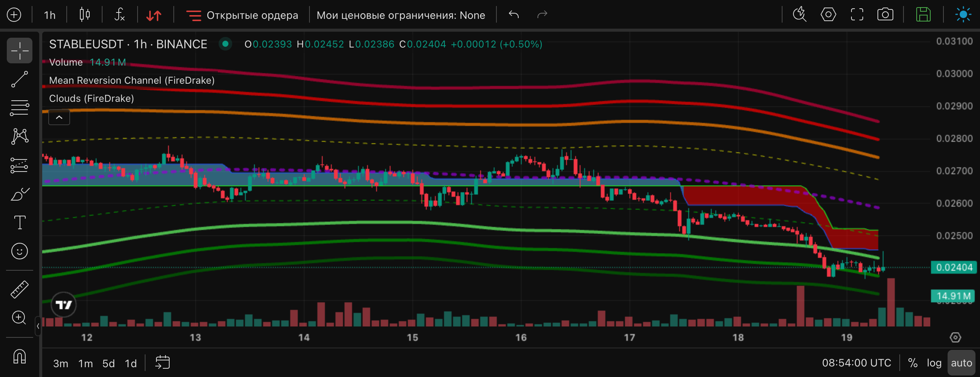Image resolution: width=980 pixels, height=377 pixels.
Task: Toggle the light theme sun icon
Action: point(963,14)
